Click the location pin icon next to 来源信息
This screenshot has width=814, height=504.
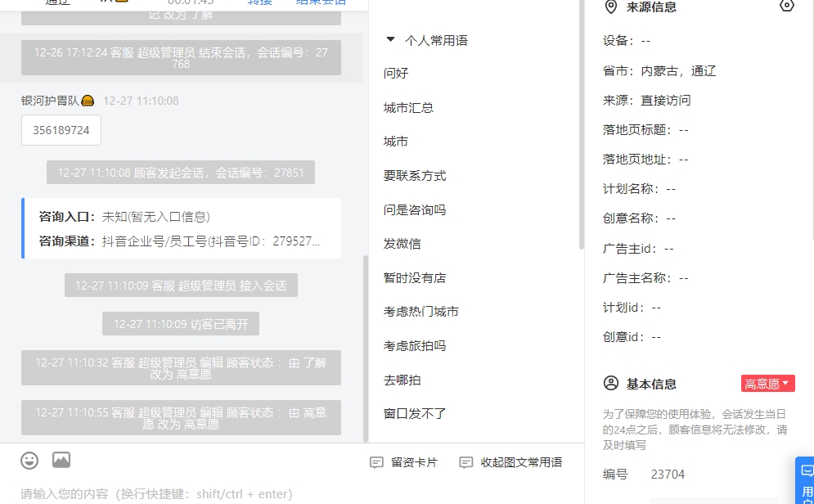(611, 7)
